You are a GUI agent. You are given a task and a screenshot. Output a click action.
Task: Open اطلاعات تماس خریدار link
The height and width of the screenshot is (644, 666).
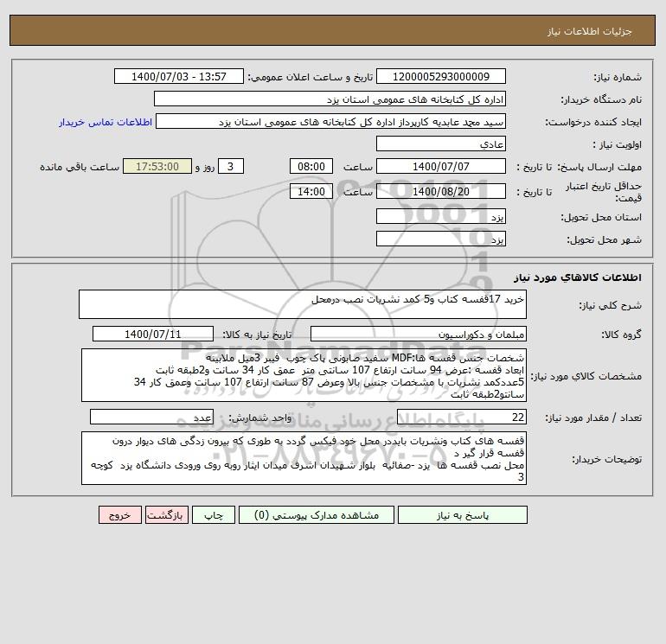point(106,122)
